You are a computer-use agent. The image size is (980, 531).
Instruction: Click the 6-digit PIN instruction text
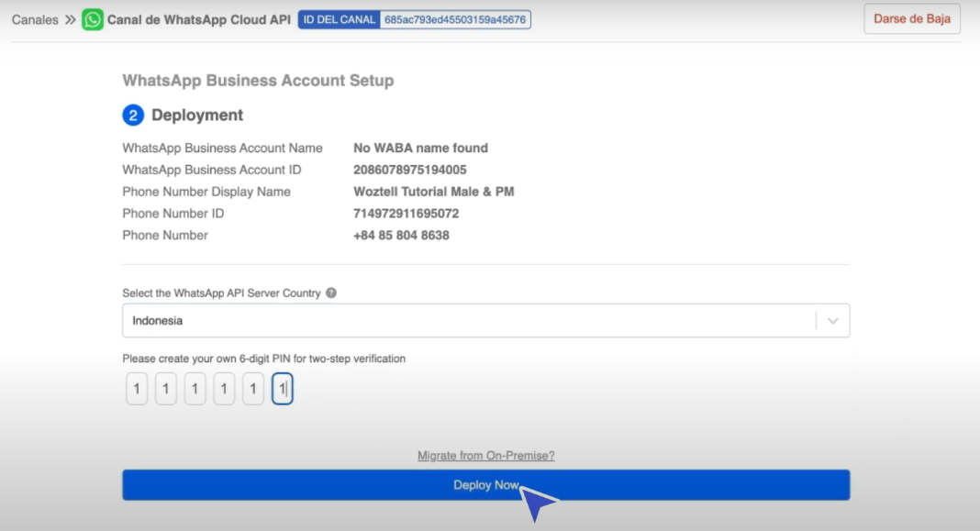[263, 359]
